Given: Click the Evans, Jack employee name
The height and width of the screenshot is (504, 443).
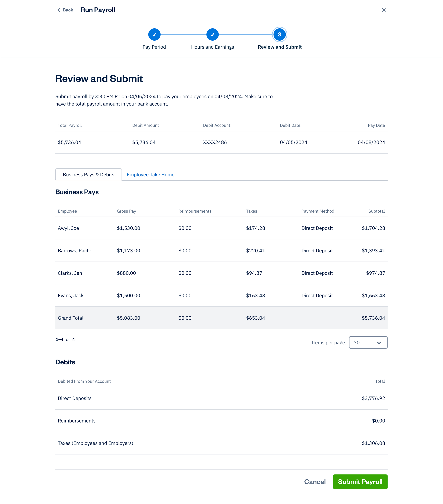Looking at the screenshot, I should pos(71,295).
